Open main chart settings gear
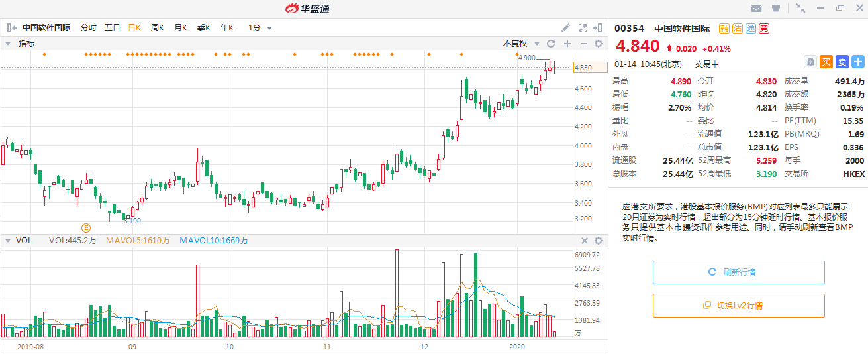 [599, 44]
